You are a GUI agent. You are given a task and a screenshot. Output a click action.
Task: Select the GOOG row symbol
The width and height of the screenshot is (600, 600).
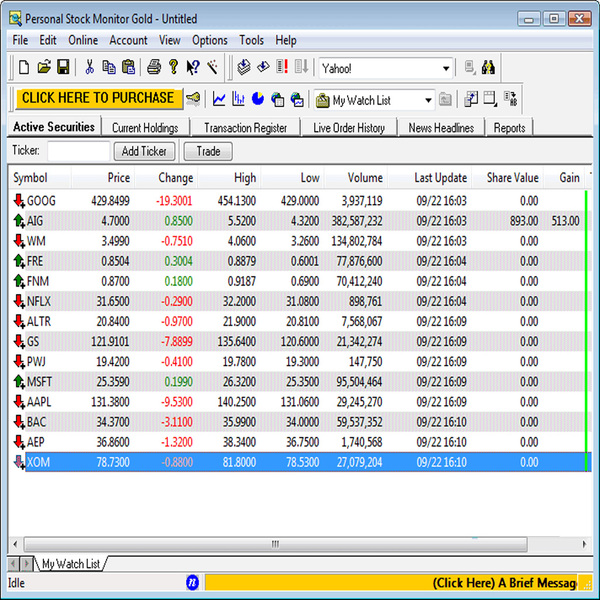41,201
